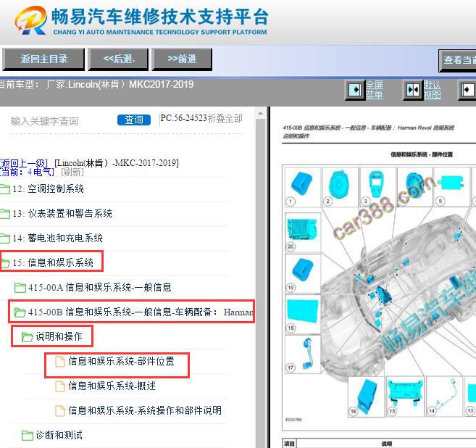Click the PC.56-24523 text

pos(183,118)
